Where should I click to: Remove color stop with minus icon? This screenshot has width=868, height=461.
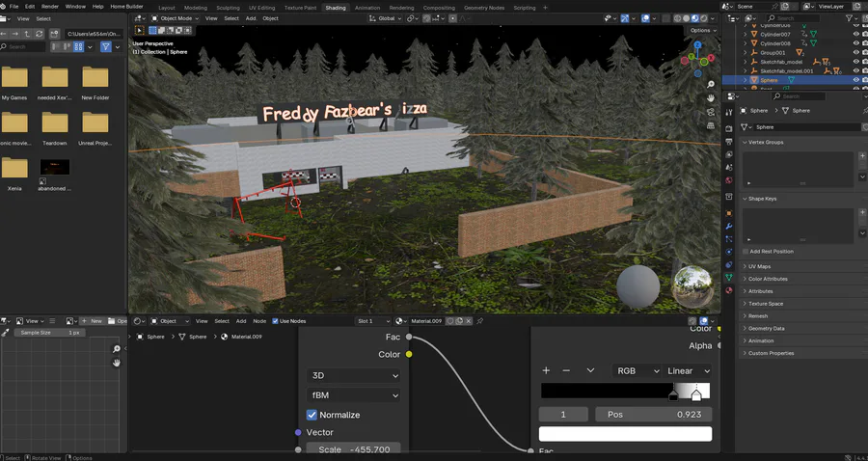[x=566, y=370]
